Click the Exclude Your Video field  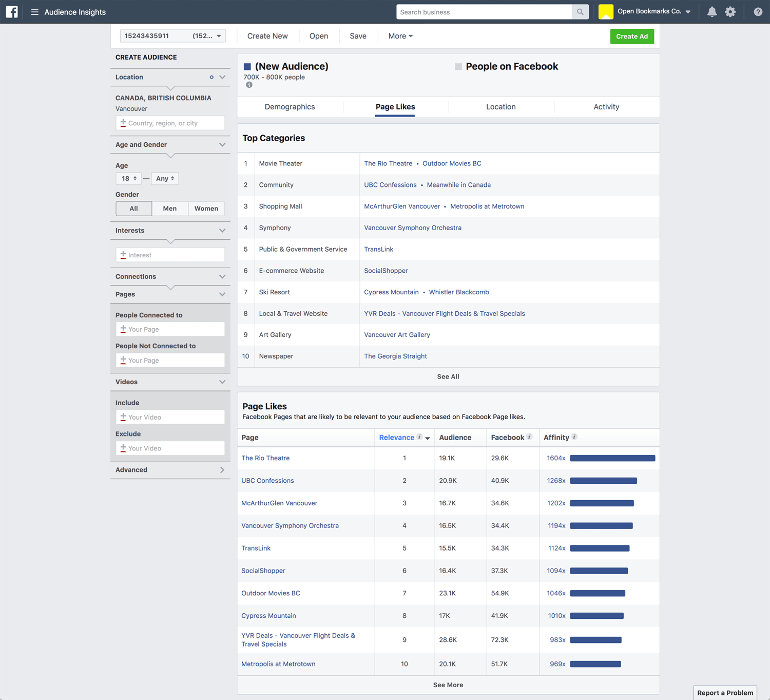(x=170, y=448)
